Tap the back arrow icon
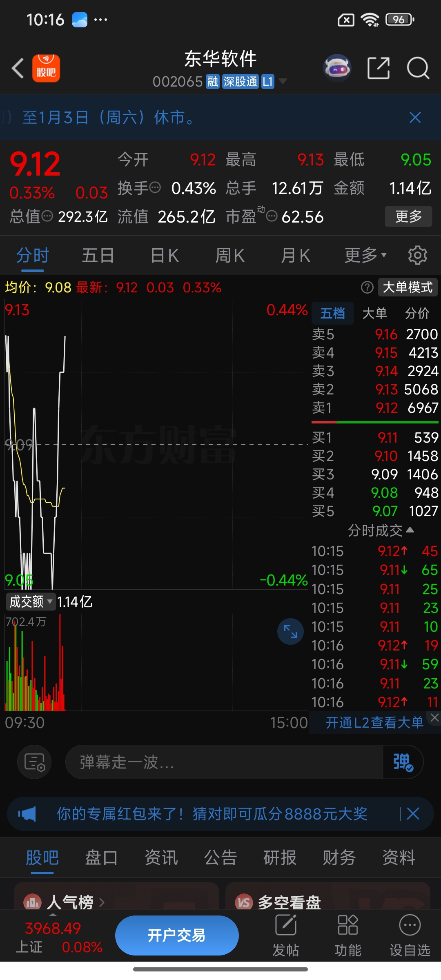Viewport: 441px width, 980px height. [x=18, y=68]
